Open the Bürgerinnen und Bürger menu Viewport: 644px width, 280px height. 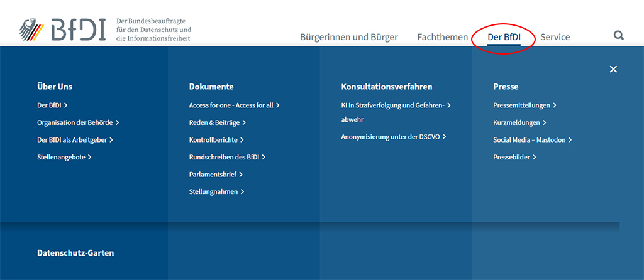[348, 37]
